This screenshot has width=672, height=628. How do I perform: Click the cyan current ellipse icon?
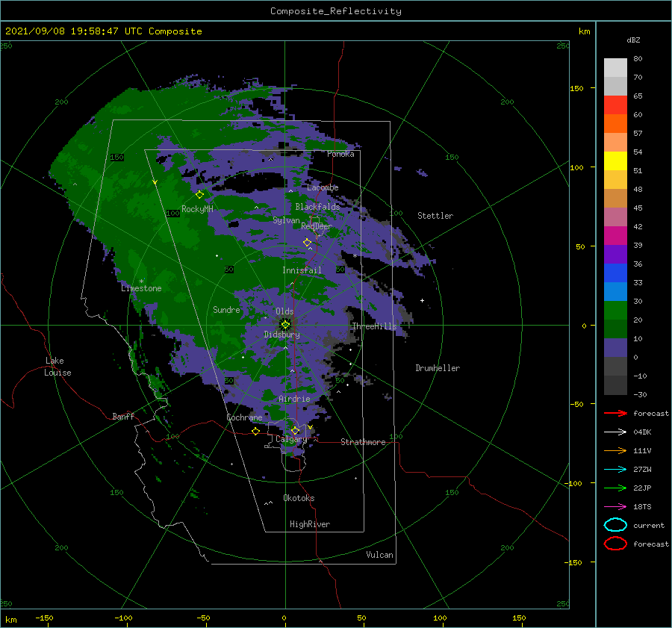click(615, 525)
